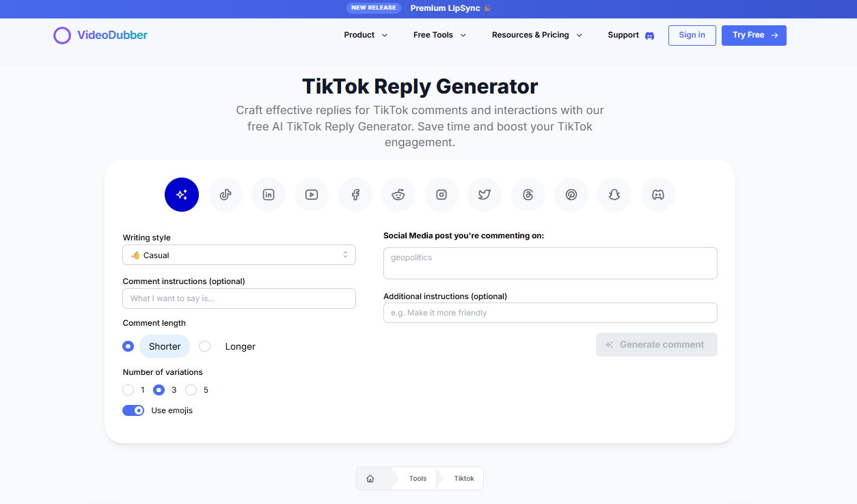This screenshot has height=504, width=857.
Task: Select the Reddit platform icon
Action: click(x=398, y=195)
